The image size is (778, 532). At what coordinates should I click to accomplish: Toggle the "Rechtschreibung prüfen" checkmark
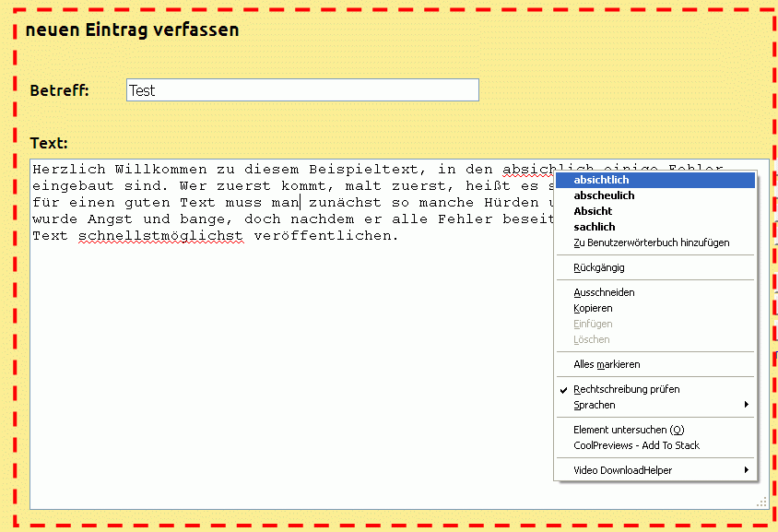(626, 389)
